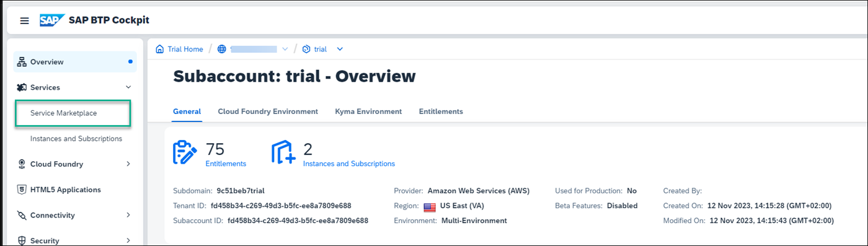868x246 pixels.
Task: Click the Security shield icon
Action: (22, 240)
